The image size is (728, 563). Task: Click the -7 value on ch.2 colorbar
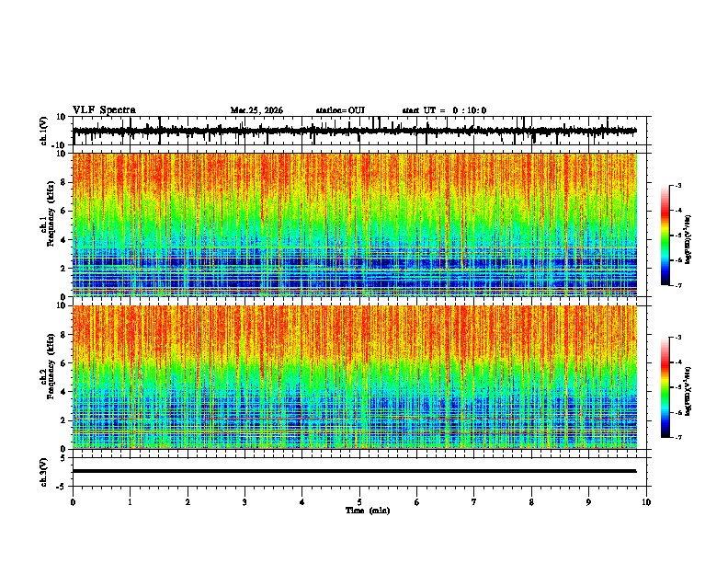(677, 437)
